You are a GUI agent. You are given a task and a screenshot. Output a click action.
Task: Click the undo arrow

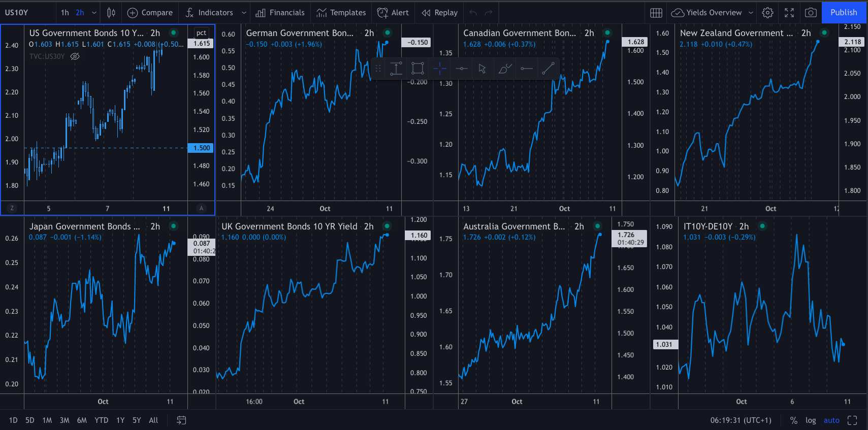pos(473,13)
